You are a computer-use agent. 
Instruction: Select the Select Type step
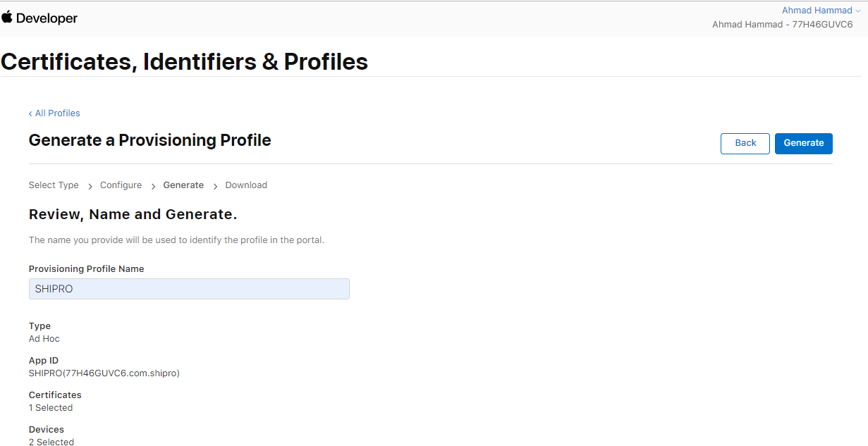(54, 185)
